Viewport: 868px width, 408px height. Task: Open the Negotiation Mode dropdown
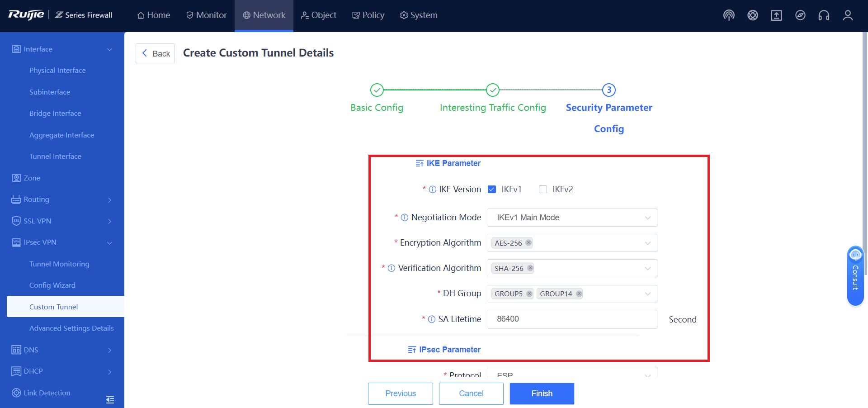click(x=572, y=218)
